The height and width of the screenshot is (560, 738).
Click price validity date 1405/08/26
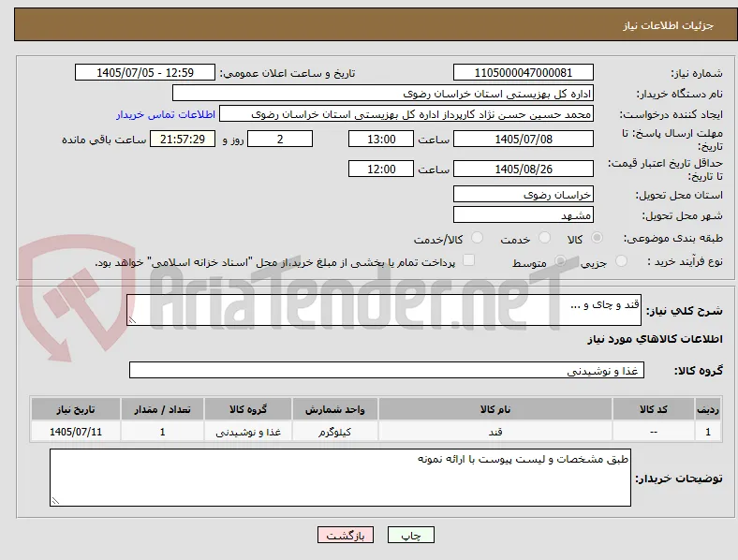point(523,169)
